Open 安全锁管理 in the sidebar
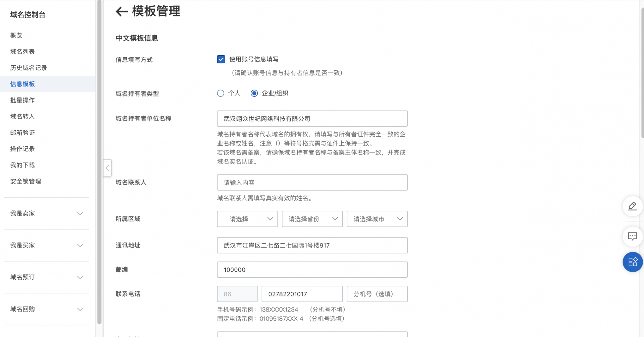 pos(25,182)
